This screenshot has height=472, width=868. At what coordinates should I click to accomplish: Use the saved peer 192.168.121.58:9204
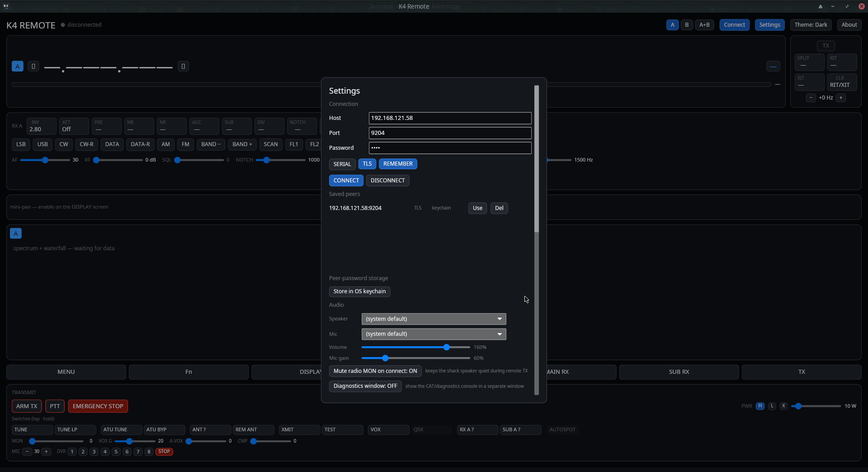click(x=477, y=208)
